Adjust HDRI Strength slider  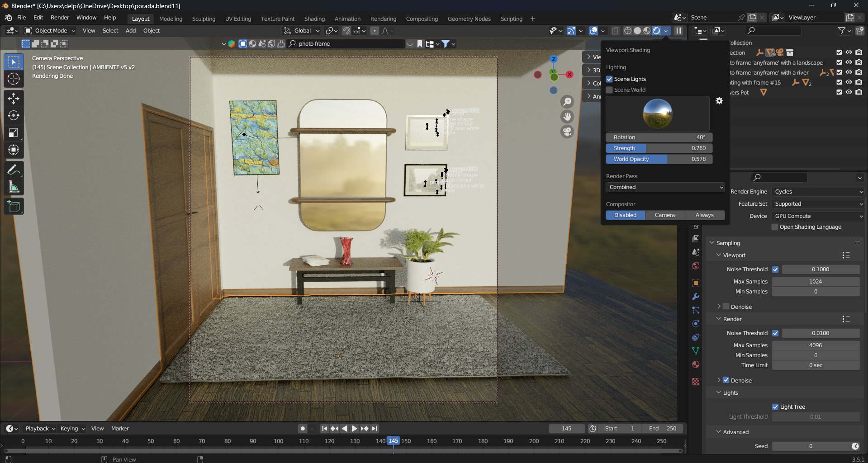click(659, 148)
